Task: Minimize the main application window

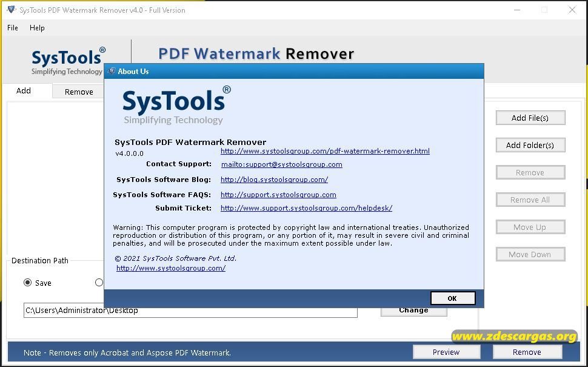Action: point(517,10)
